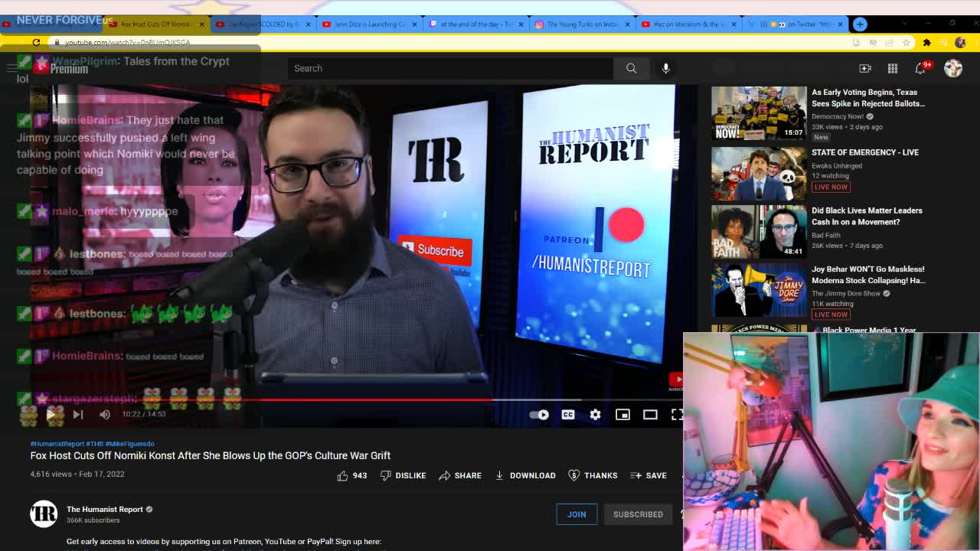Click the YouTube search magnifier button
Screen dimensions: 980x551
coord(631,68)
